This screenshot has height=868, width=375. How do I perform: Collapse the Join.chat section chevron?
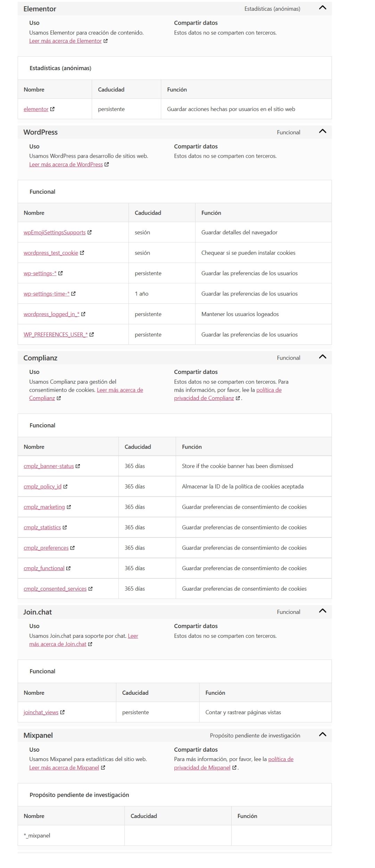point(323,611)
